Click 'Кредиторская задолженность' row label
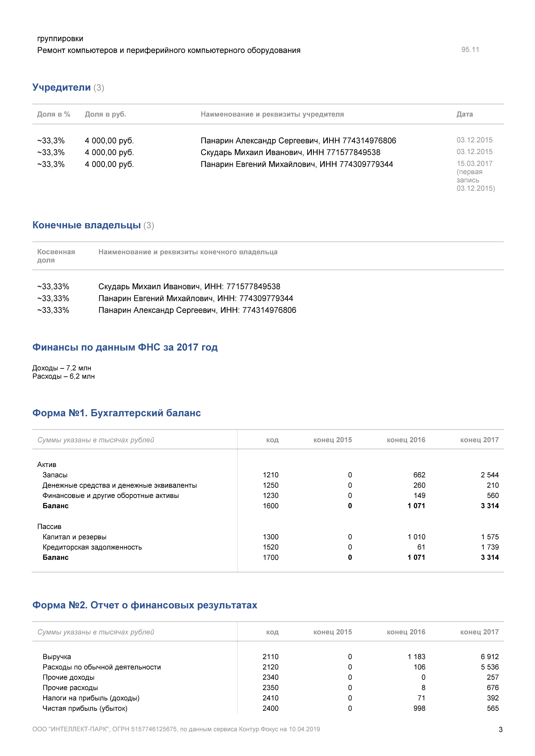 [92, 547]
